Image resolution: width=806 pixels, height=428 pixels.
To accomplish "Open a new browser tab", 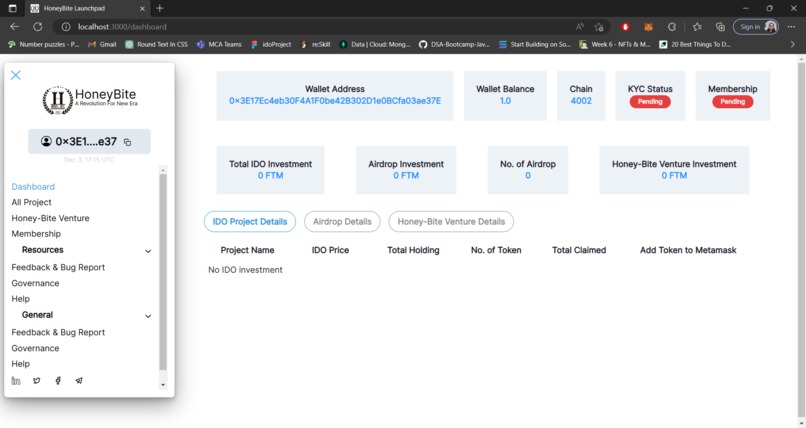I will pos(160,8).
